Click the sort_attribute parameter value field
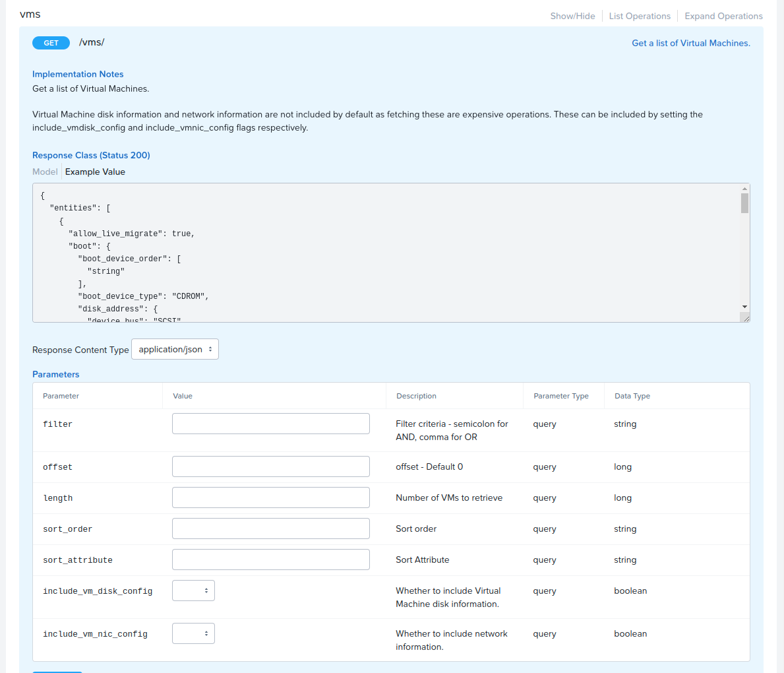The width and height of the screenshot is (784, 673). [270, 559]
